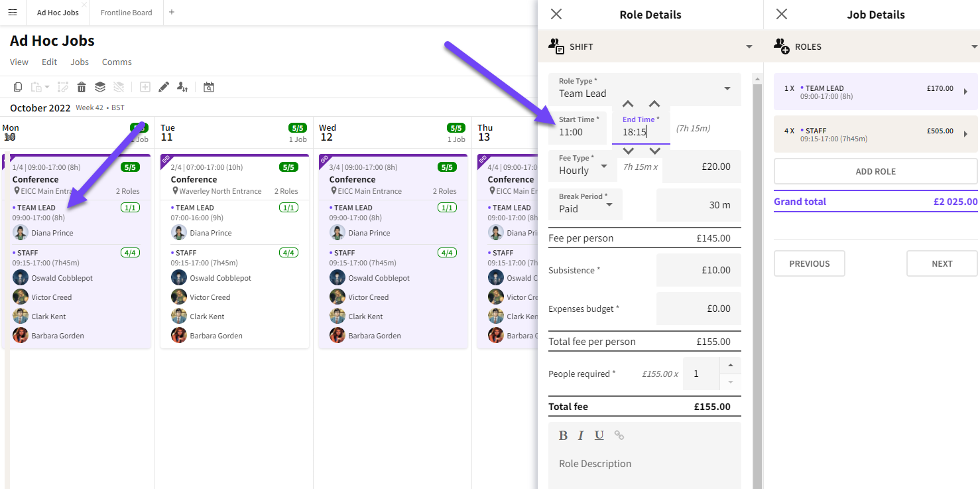Click the ADD ROLE button
Viewport: 980px width, 489px height.
(875, 171)
